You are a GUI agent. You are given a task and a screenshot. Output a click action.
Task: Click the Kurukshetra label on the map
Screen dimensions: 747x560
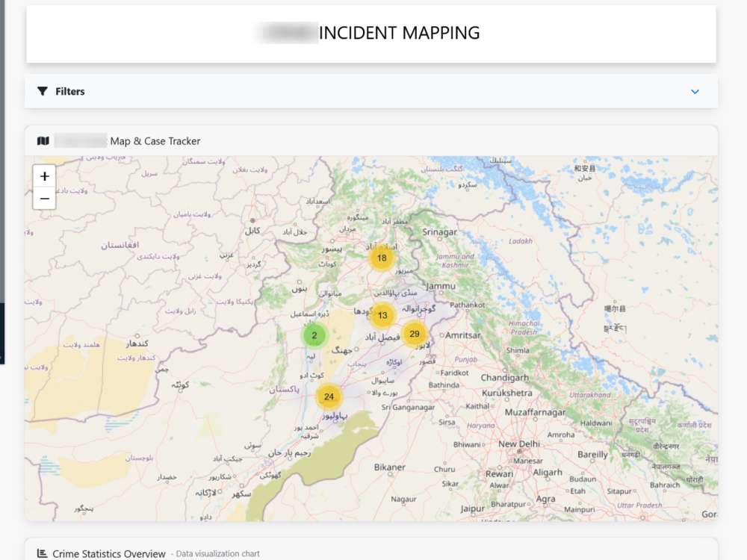coord(507,393)
